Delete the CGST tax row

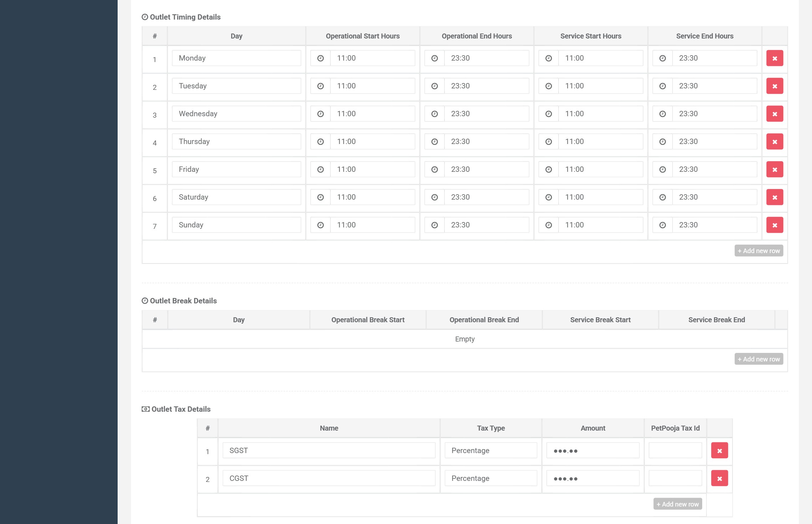(719, 478)
